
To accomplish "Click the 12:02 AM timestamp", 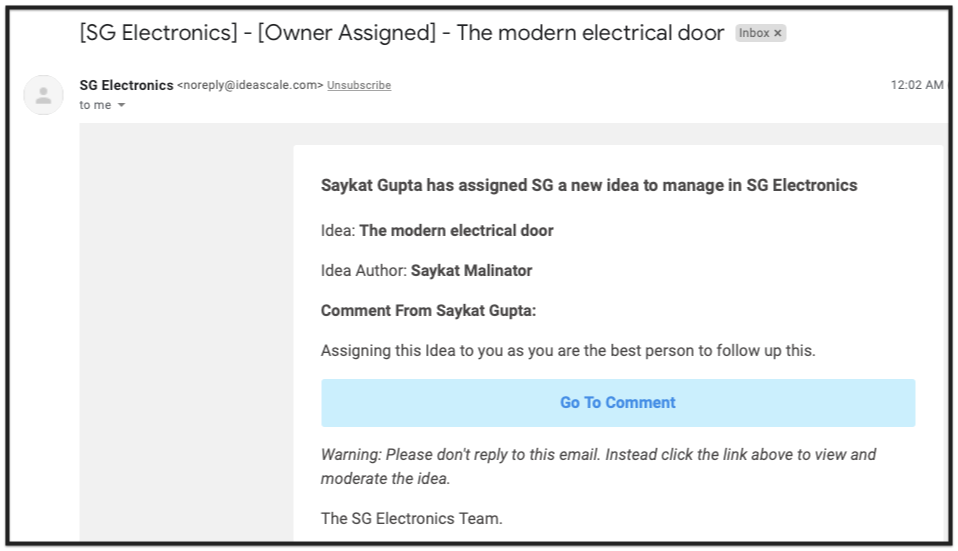I will [916, 85].
